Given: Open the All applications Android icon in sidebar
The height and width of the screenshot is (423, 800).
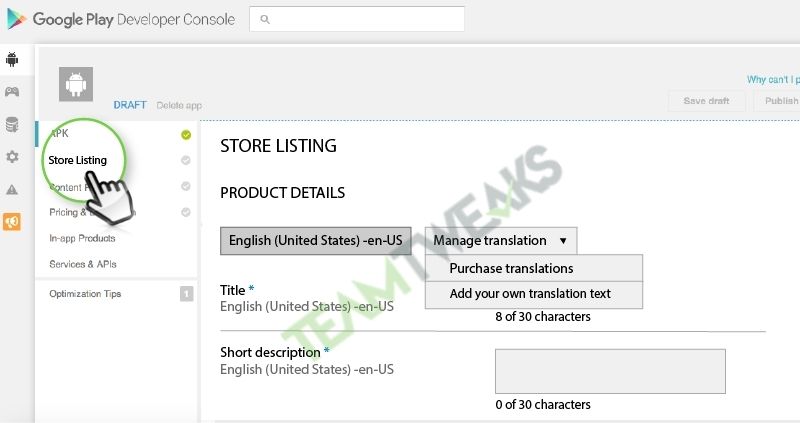Looking at the screenshot, I should (12, 59).
